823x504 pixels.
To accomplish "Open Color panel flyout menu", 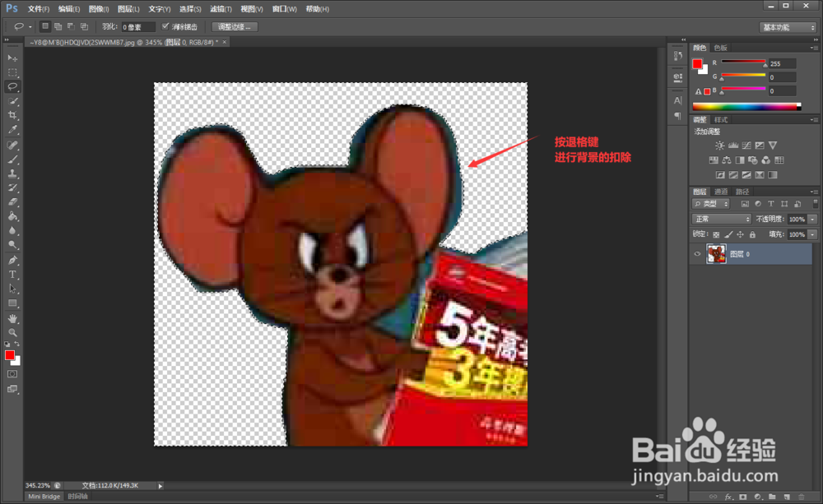I will [814, 48].
